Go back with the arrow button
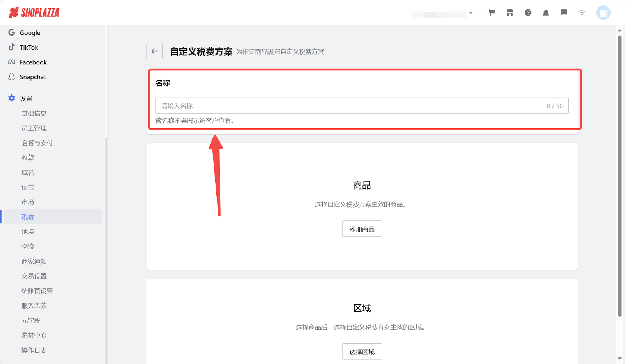This screenshot has height=364, width=625. 155,51
